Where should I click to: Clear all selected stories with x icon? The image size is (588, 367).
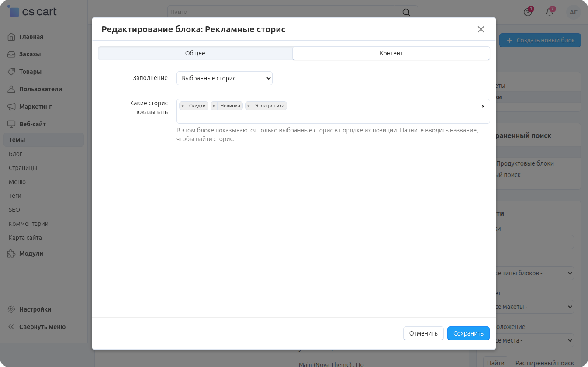click(483, 106)
